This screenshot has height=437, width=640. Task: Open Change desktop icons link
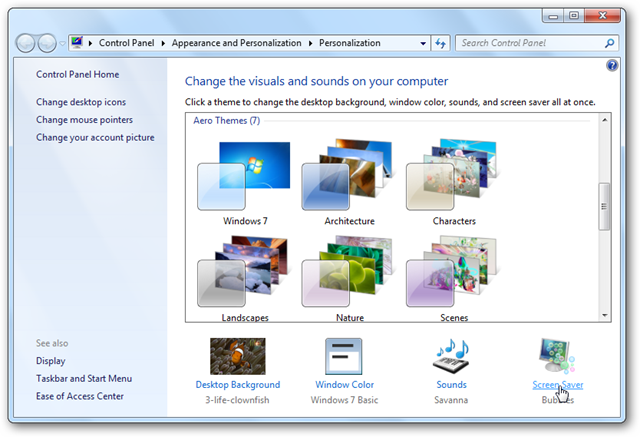81,102
